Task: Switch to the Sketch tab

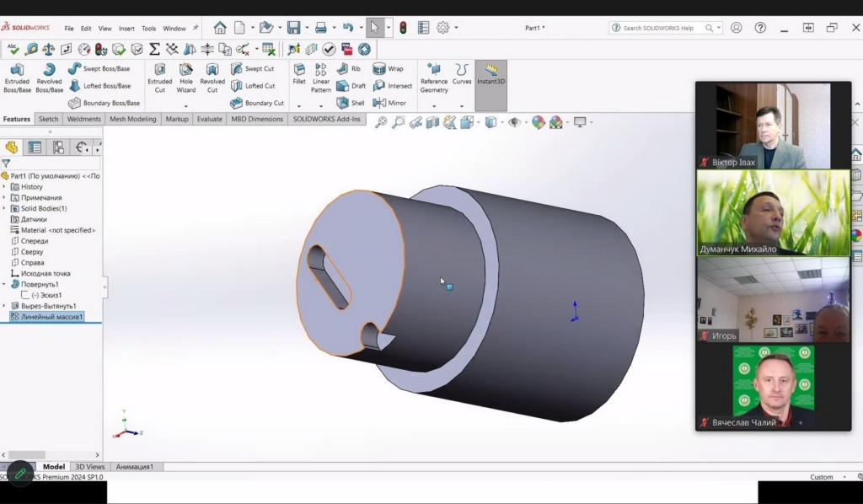Action: tap(49, 119)
